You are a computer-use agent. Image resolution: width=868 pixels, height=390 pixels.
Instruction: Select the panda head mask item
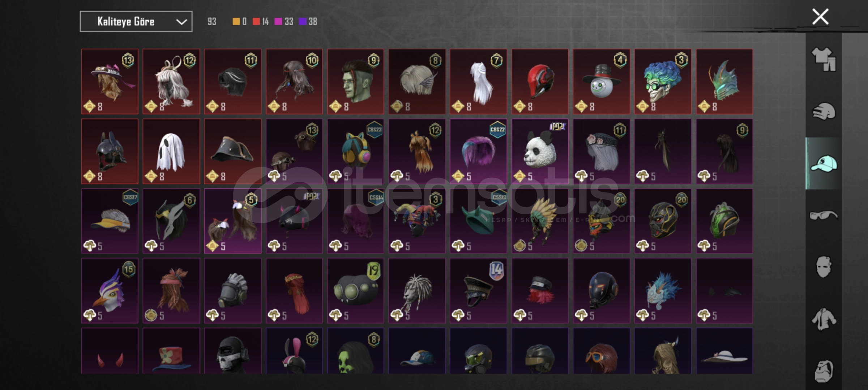(x=540, y=152)
